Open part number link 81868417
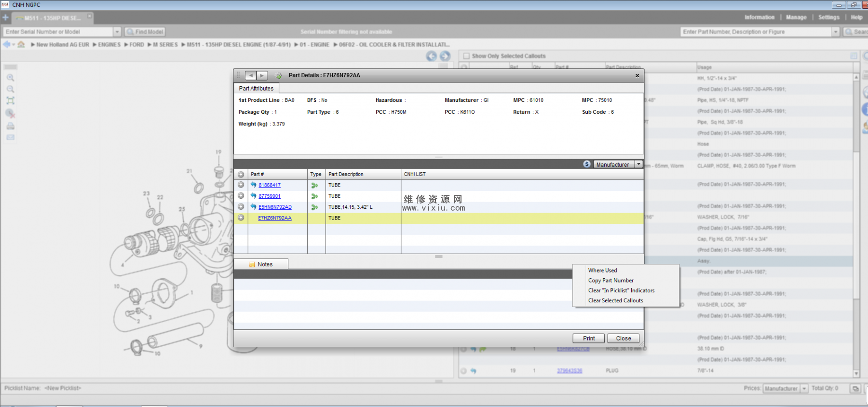 tap(270, 185)
